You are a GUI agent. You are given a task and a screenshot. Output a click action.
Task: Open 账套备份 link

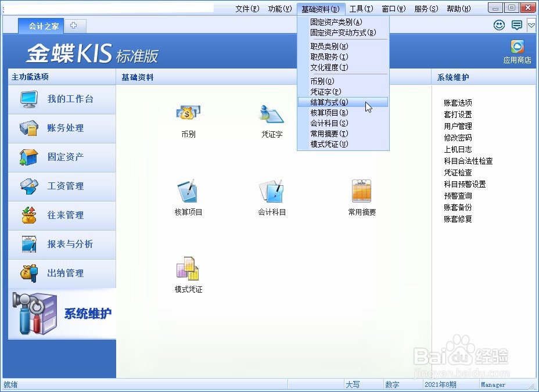[x=458, y=207]
